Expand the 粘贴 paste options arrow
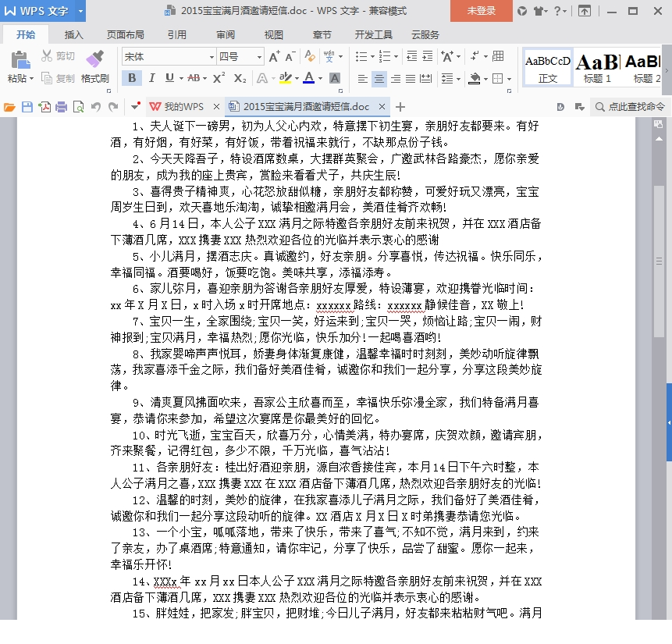 31,79
